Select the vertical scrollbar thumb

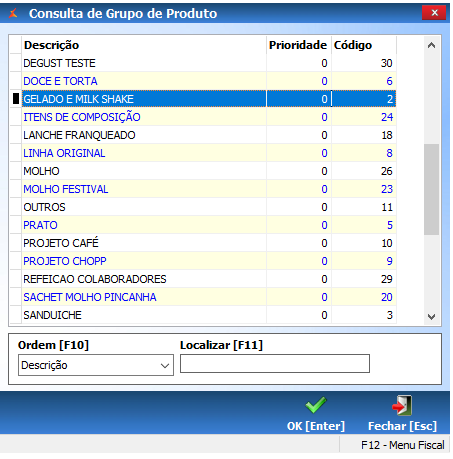point(431,189)
